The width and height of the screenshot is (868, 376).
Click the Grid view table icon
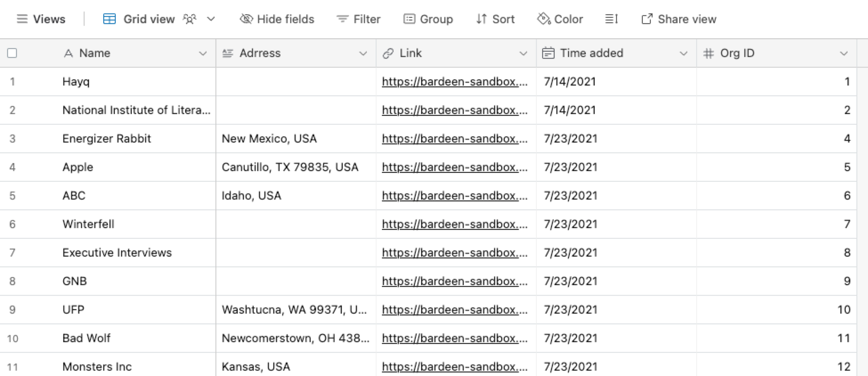coord(109,19)
